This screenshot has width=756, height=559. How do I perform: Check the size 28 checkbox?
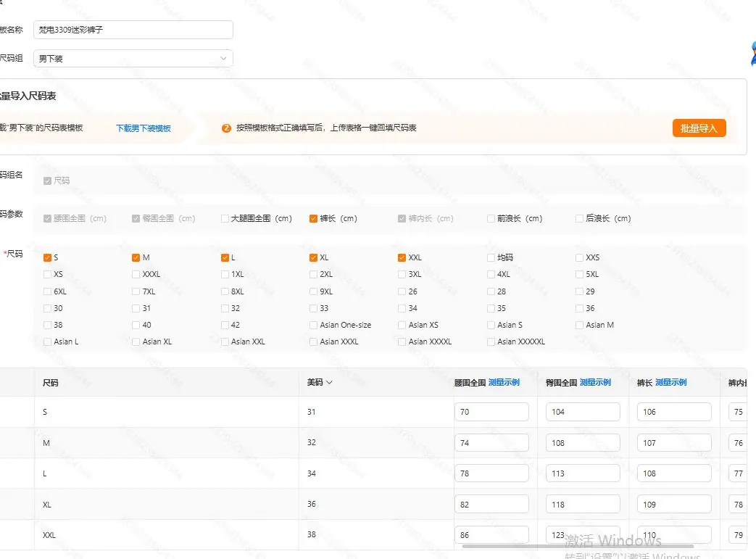(x=491, y=291)
